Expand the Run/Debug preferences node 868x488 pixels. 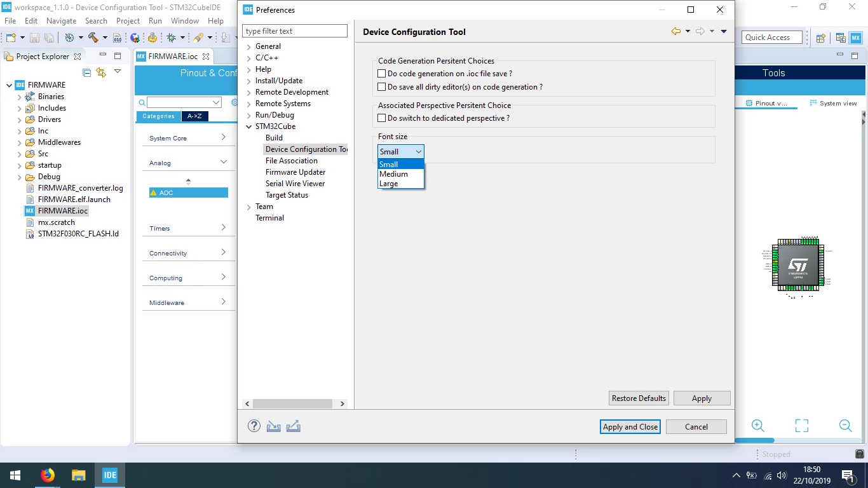(x=249, y=116)
